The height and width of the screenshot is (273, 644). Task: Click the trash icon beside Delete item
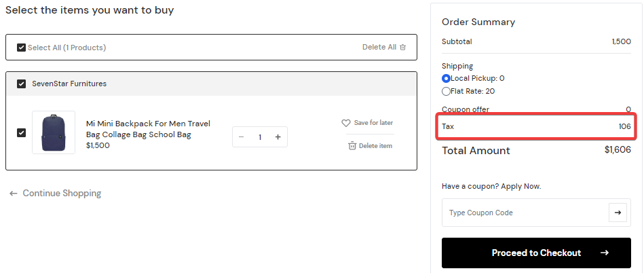click(x=352, y=145)
